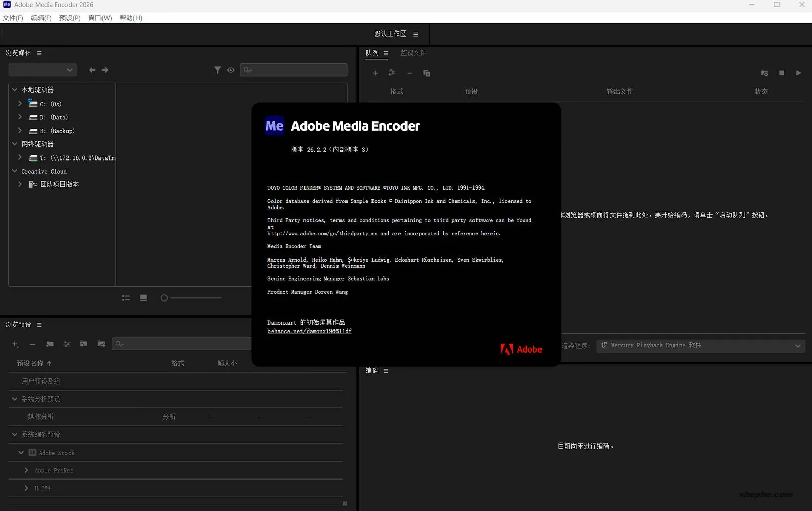Switch to the 监视文件 tab
Viewport: 812px width, 511px height.
tap(413, 53)
